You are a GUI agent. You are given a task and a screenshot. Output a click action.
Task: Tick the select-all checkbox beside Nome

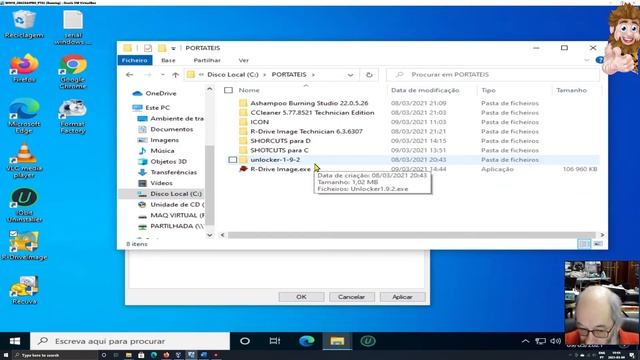(x=229, y=90)
